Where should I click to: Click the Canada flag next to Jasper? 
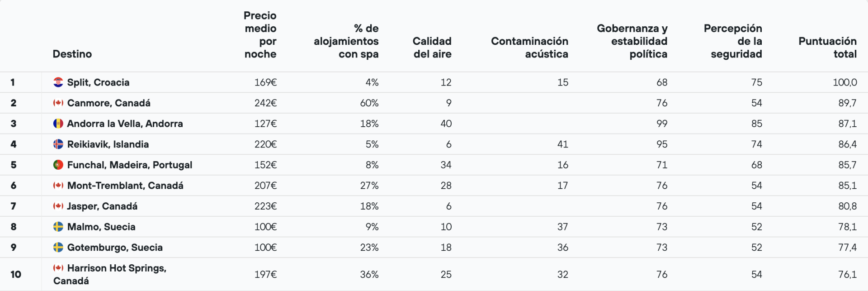[58, 206]
